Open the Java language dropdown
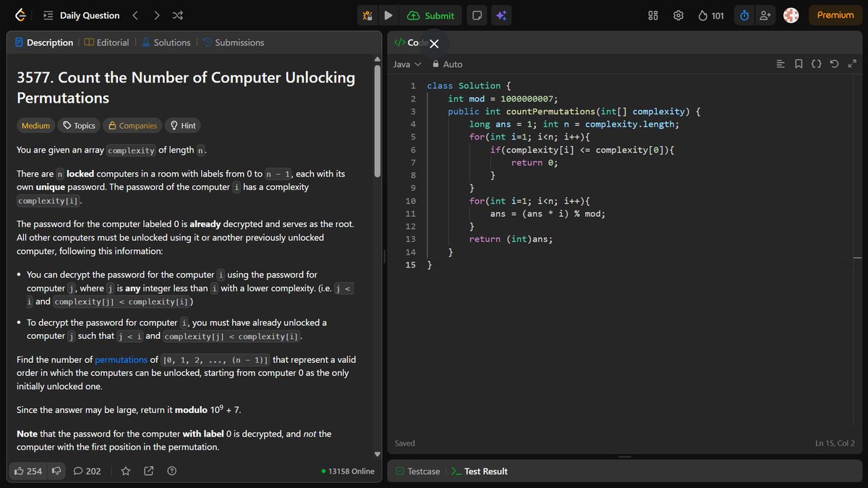The image size is (868, 488). (407, 64)
